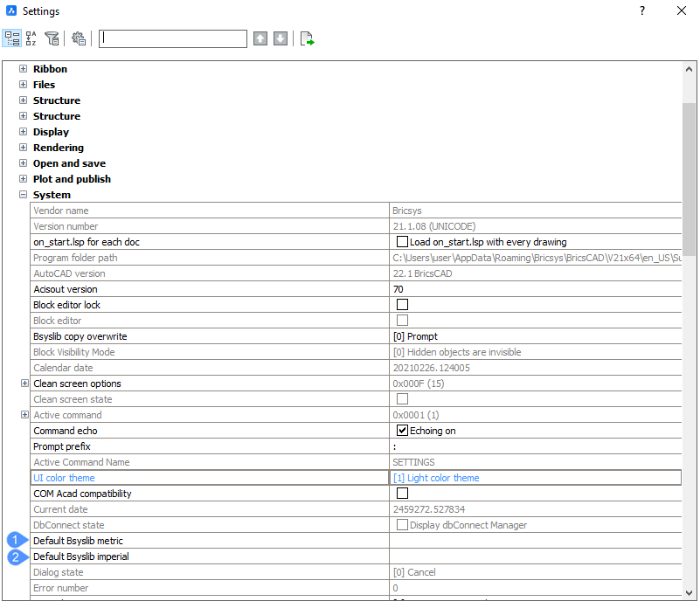Click the export settings icon
The image size is (700, 615).
(307, 38)
